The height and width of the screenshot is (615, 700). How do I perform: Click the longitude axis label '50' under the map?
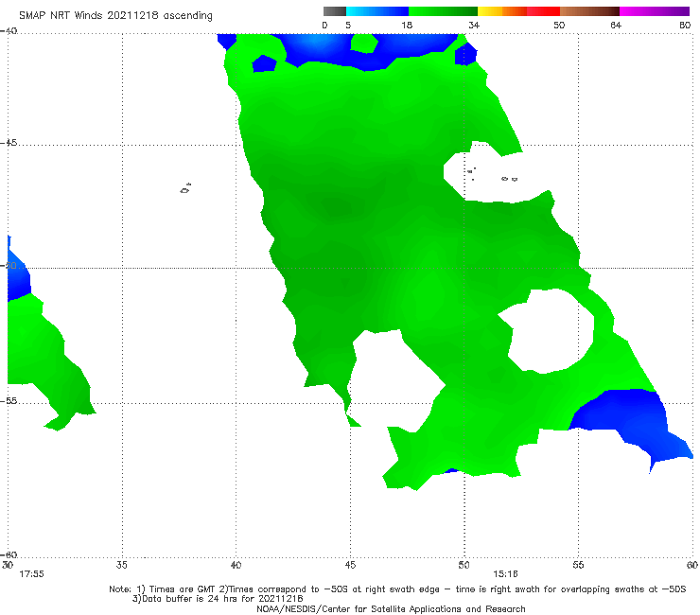[x=464, y=565]
